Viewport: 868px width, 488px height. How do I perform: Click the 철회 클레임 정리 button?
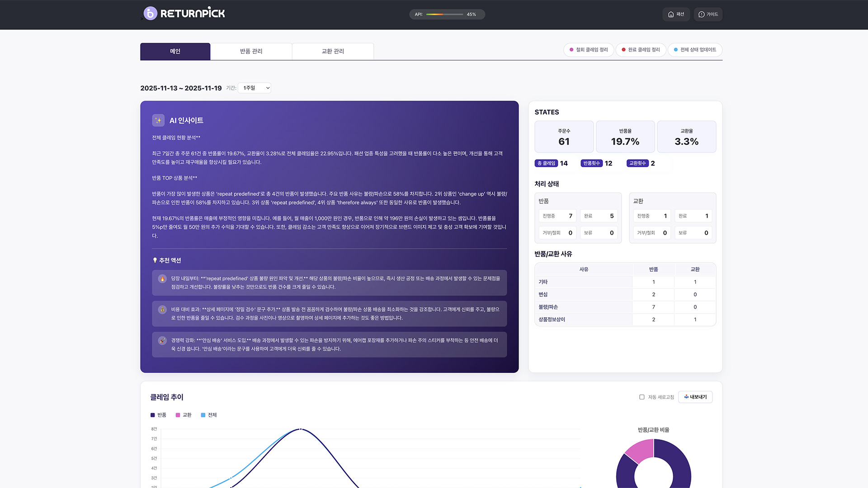[x=588, y=50]
